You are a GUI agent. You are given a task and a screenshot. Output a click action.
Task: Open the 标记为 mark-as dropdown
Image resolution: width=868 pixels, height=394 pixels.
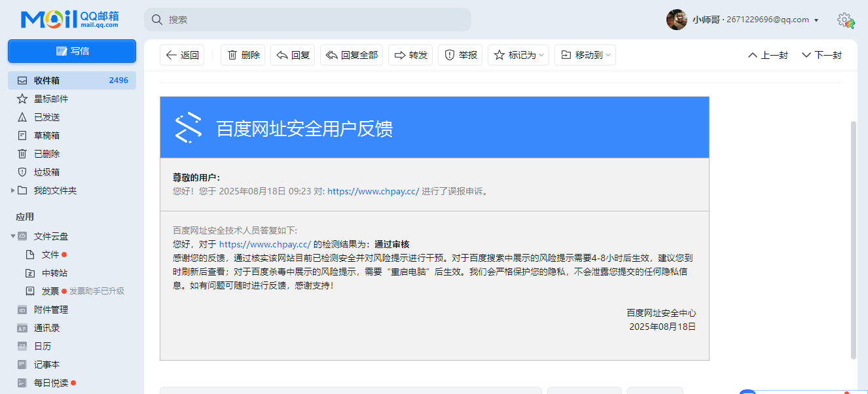518,55
